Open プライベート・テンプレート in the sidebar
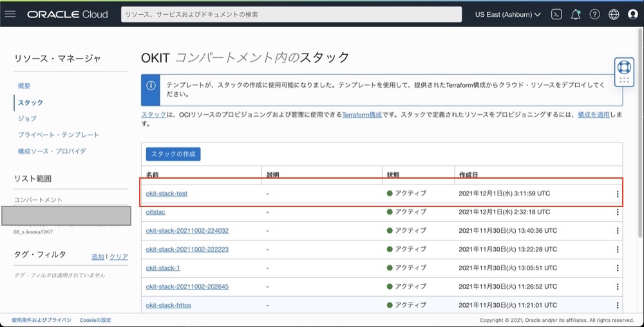This screenshot has height=327, width=644. click(58, 135)
